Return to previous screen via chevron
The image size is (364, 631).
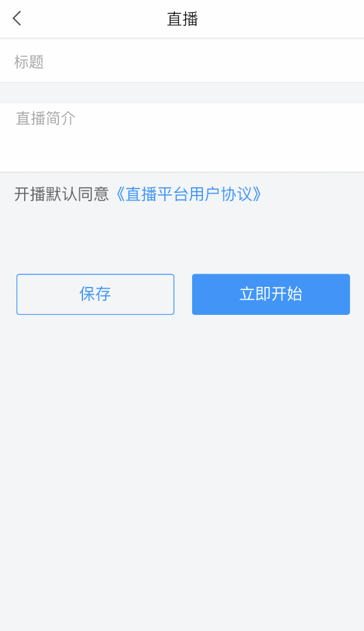tap(17, 18)
